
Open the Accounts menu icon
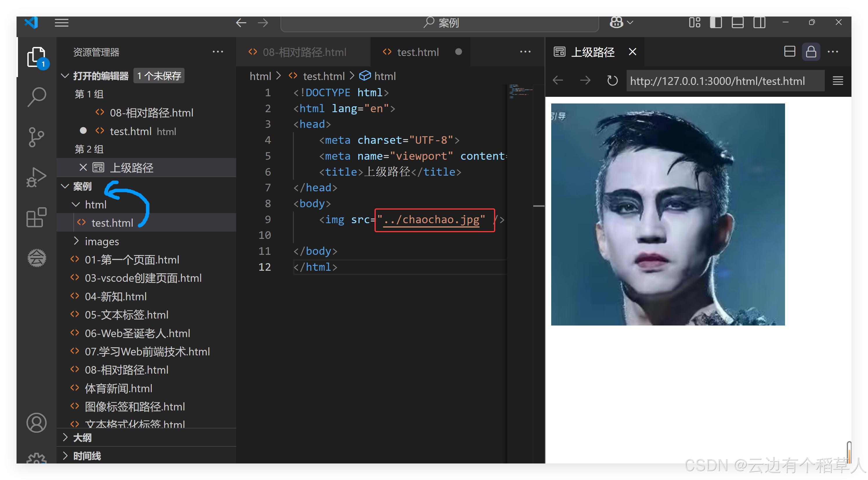[36, 423]
